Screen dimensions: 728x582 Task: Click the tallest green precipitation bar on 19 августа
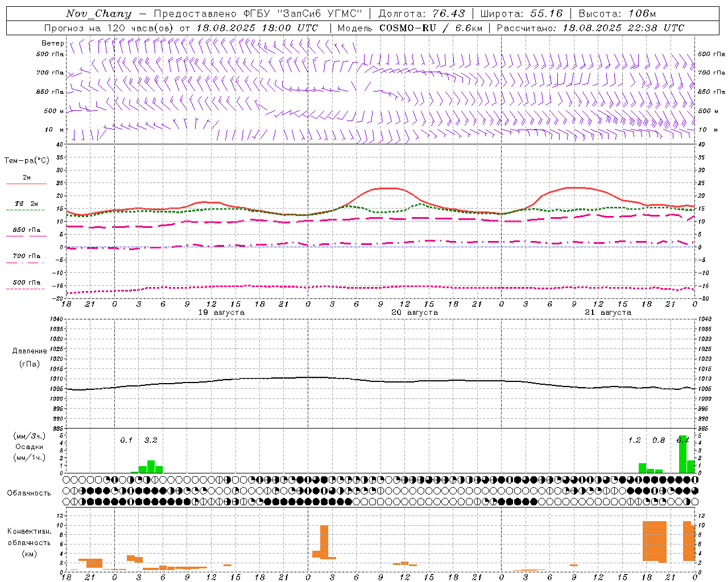[151, 466]
